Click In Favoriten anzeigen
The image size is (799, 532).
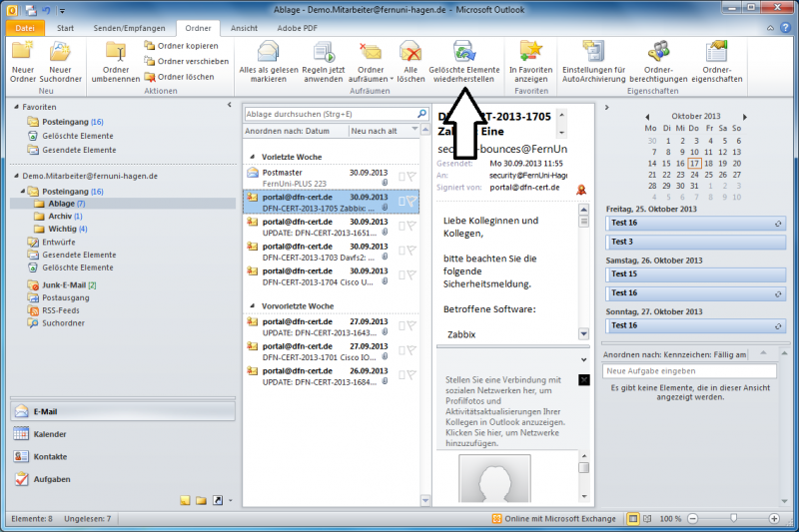click(530, 63)
